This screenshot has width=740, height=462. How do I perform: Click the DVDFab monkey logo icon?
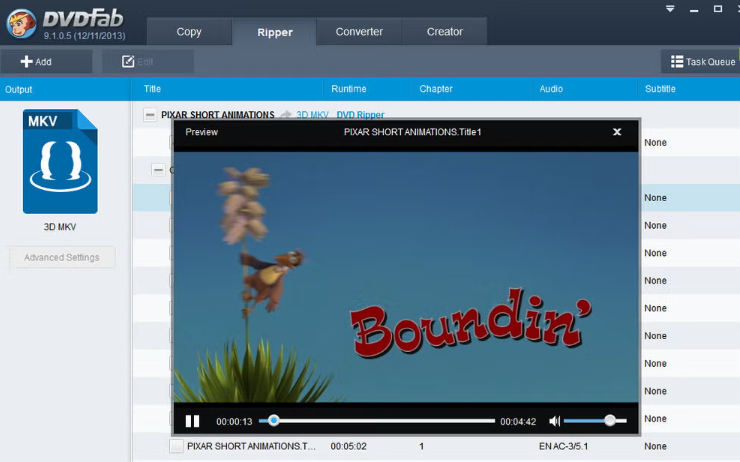(21, 24)
